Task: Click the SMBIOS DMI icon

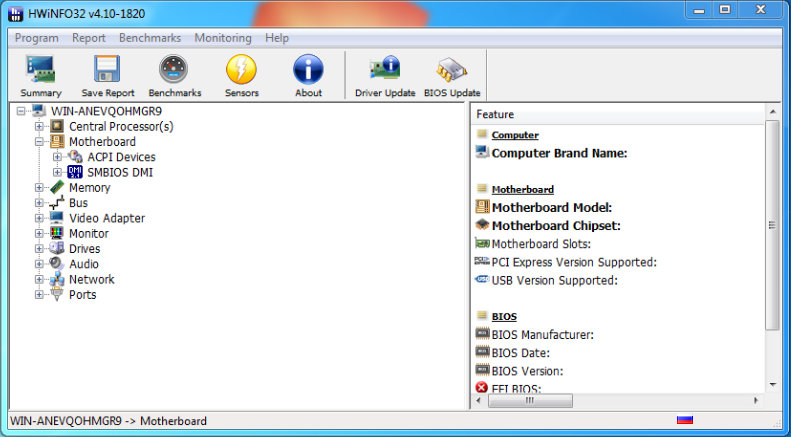Action: pyautogui.click(x=75, y=172)
